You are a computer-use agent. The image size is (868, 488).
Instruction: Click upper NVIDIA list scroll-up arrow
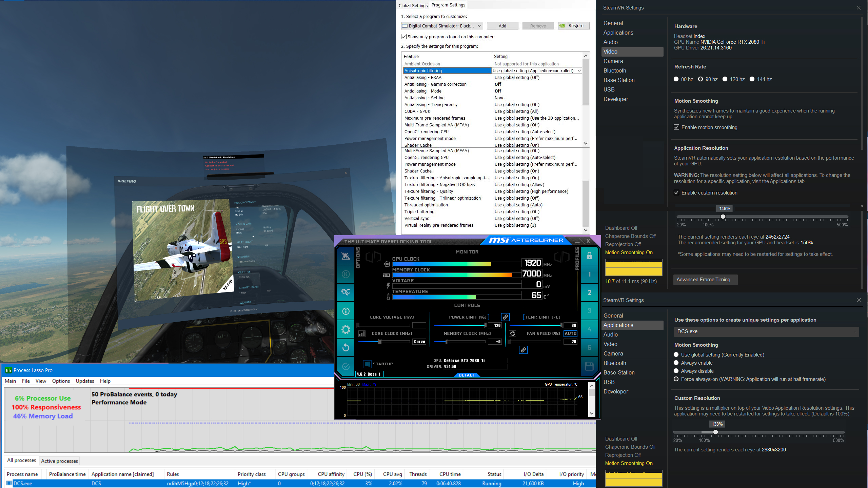586,56
